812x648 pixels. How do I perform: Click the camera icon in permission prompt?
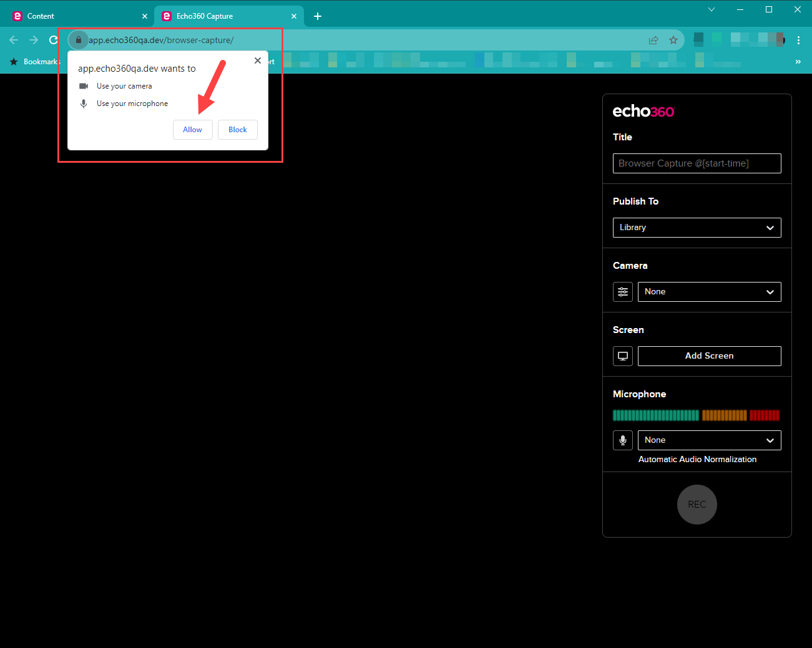[84, 86]
